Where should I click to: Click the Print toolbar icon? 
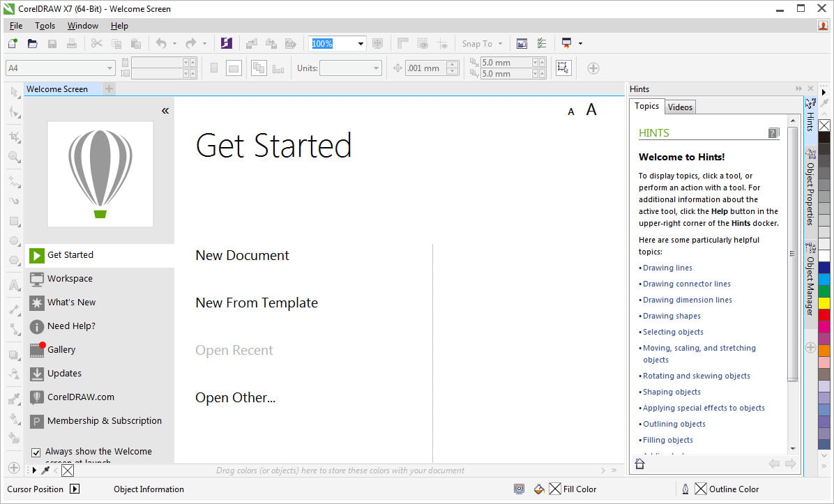[x=72, y=44]
